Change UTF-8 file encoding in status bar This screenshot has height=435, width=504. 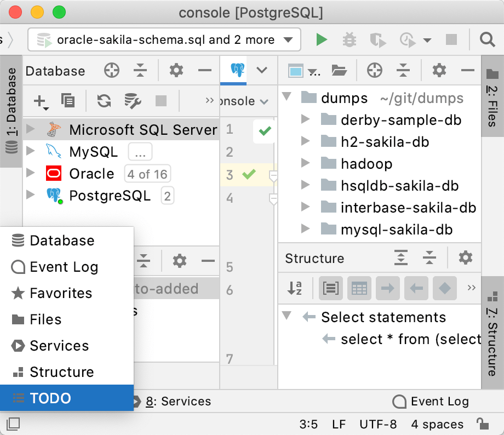[378, 424]
